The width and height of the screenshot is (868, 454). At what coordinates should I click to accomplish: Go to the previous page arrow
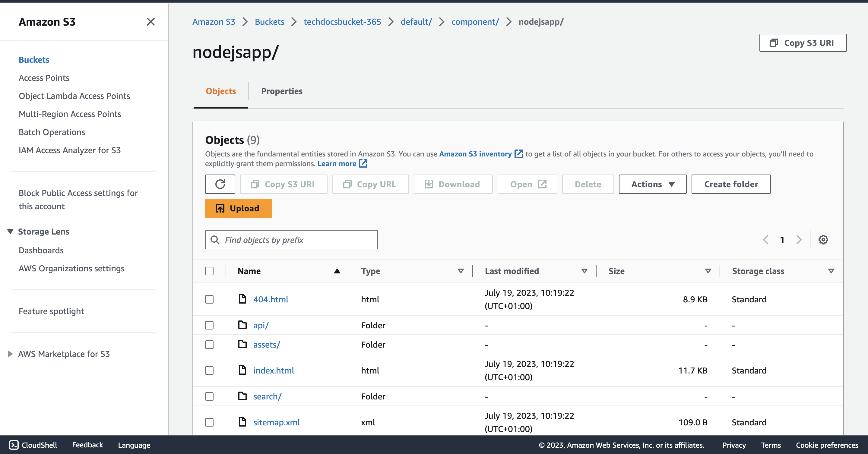pos(765,240)
